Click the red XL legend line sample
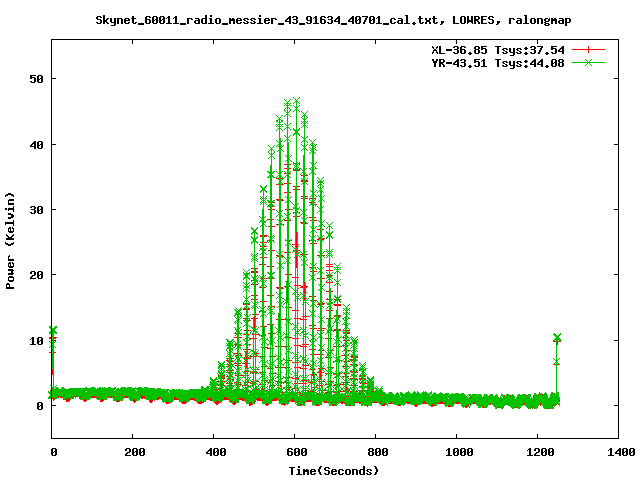This screenshot has height=480, width=640. coord(588,50)
